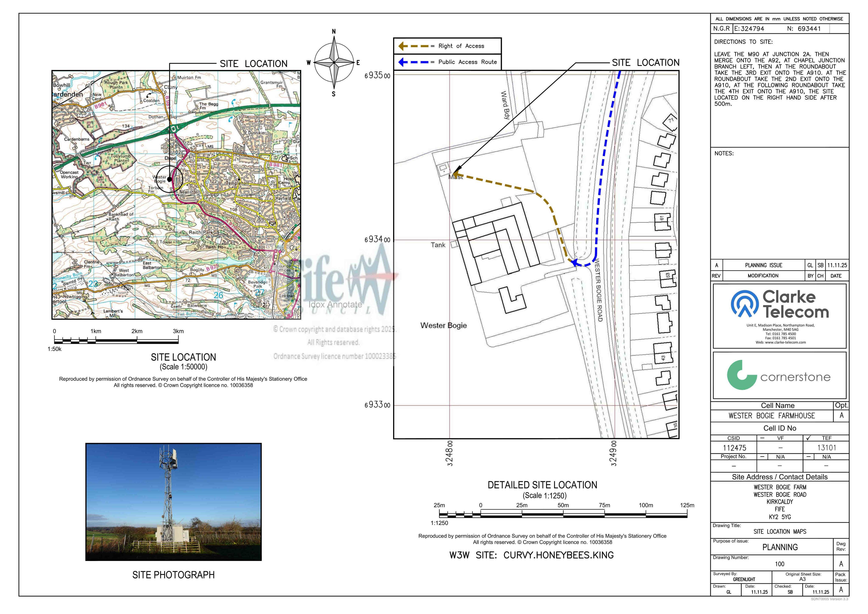This screenshot has height=614, width=868.
Task: Click the blue Public Access Route legend arrow
Action: click(414, 62)
